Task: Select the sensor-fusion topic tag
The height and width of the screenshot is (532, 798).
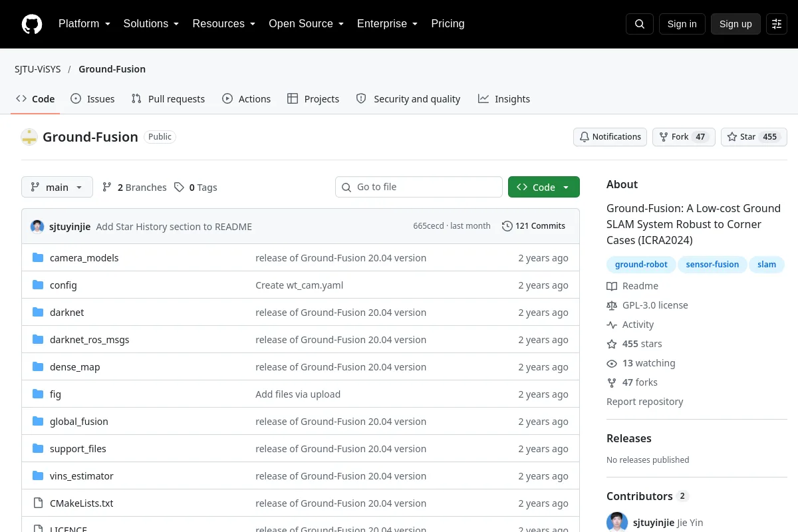Action: tap(712, 265)
